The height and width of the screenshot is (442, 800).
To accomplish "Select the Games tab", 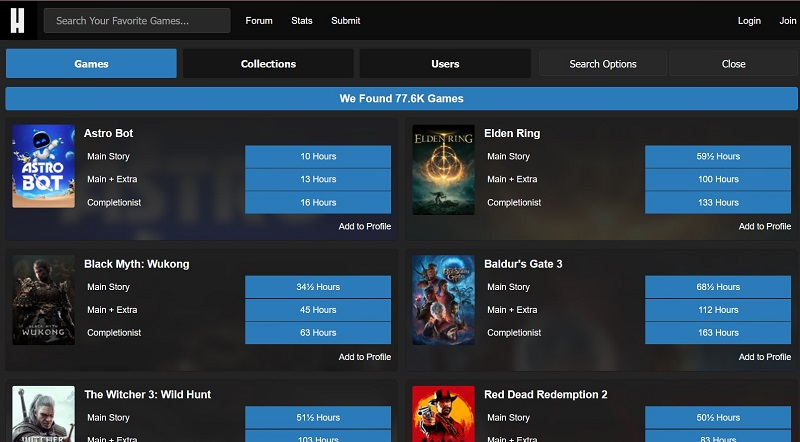I will [x=91, y=64].
